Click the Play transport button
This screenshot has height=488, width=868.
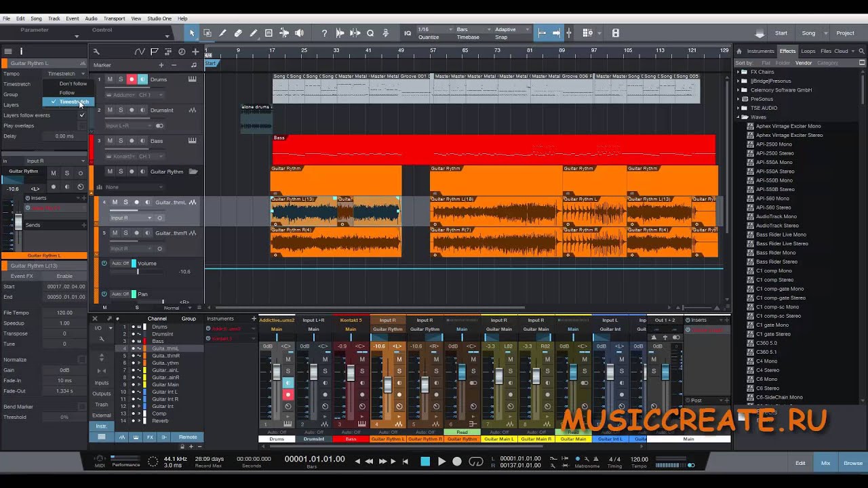[441, 462]
